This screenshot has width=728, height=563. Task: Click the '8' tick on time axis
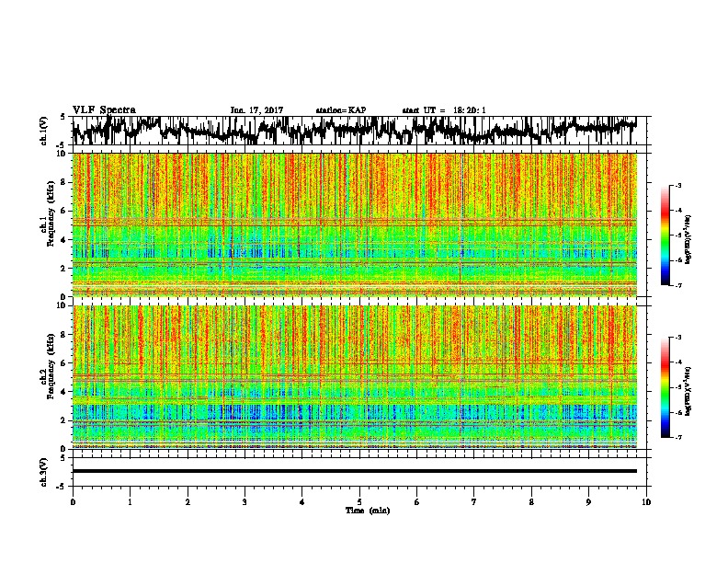click(531, 502)
